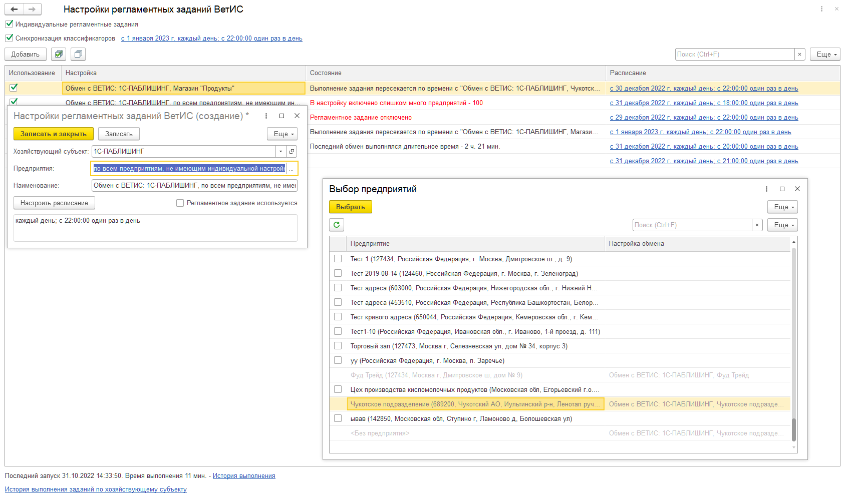Click the forward navigation arrow
The height and width of the screenshot is (504, 850).
click(32, 9)
